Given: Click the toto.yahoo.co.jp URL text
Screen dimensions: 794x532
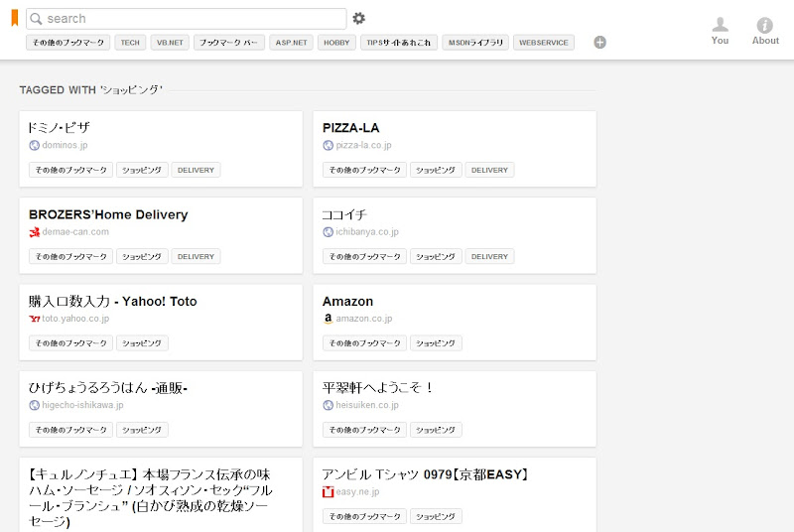Looking at the screenshot, I should [x=75, y=319].
